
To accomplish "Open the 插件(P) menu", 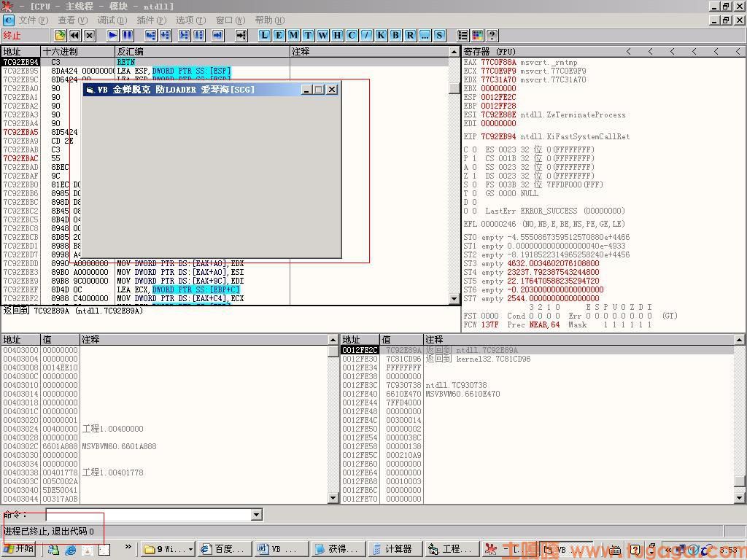I will click(x=152, y=20).
